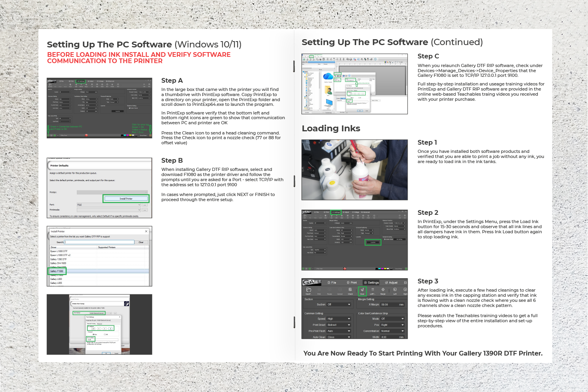Image resolution: width=588 pixels, height=392 pixels.
Task: Select the LPR protocol radio button
Action: click(104, 334)
